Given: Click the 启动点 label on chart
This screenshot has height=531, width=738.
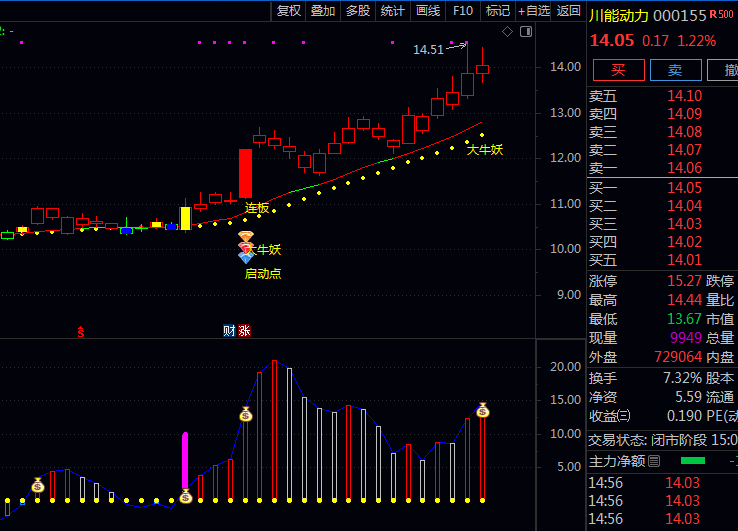Looking at the screenshot, I should 263,274.
